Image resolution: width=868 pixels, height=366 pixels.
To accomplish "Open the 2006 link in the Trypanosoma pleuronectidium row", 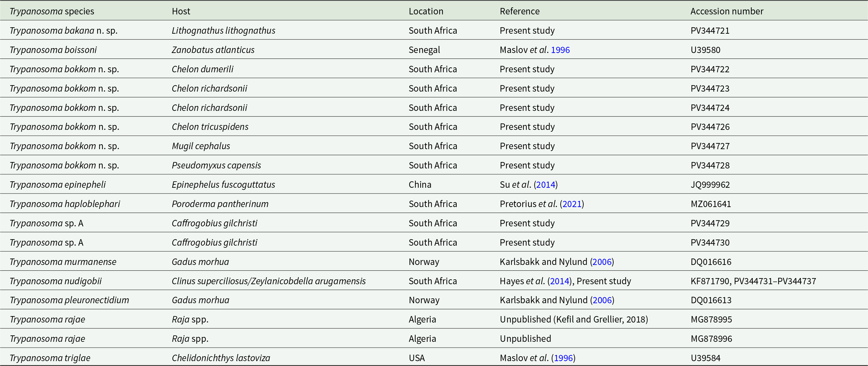I will coord(602,300).
